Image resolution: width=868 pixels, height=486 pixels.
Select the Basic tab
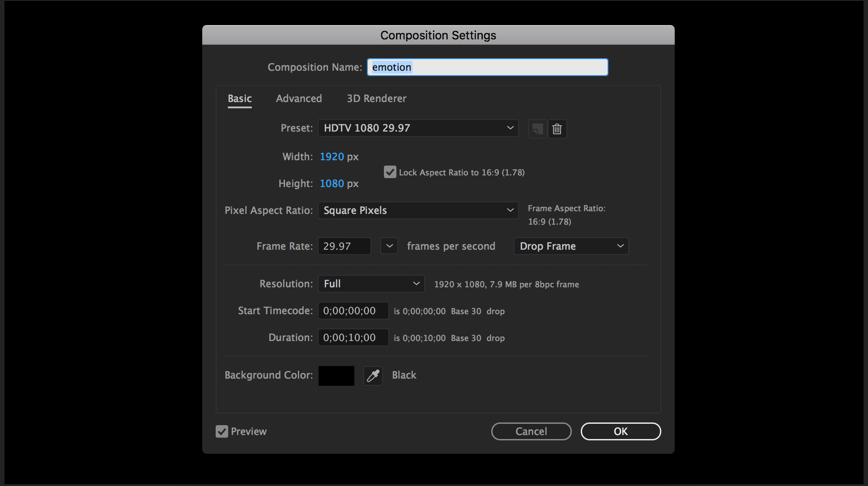240,98
